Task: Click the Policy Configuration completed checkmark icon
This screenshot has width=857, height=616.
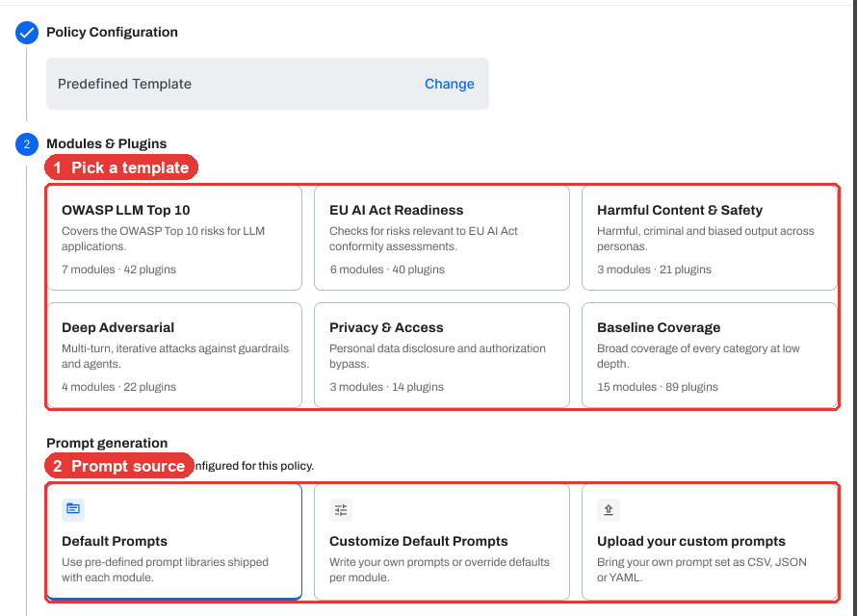Action: click(x=27, y=33)
